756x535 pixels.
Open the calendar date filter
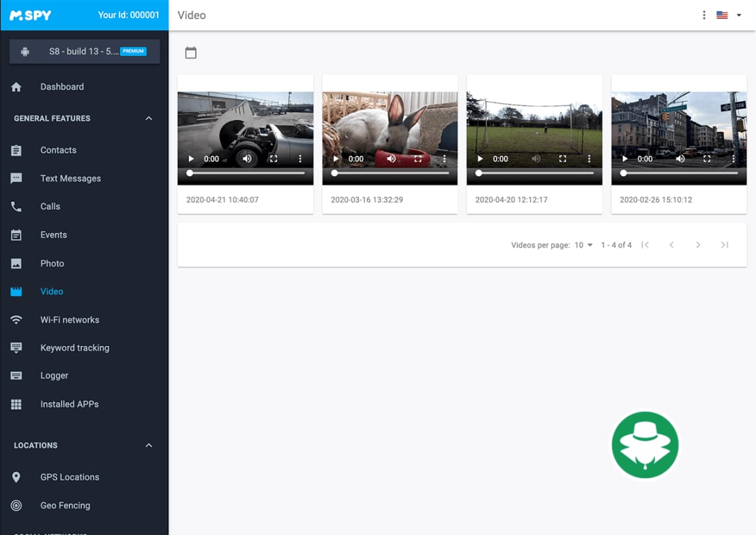(190, 53)
